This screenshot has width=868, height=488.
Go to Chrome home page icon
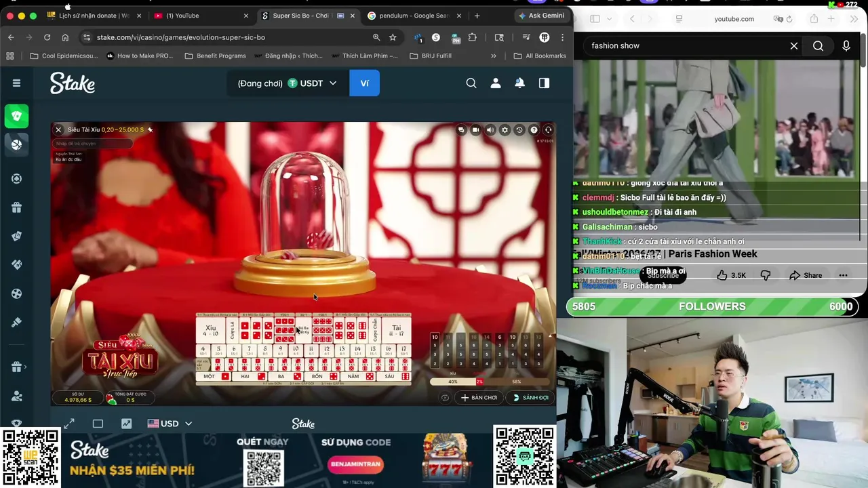tap(65, 37)
